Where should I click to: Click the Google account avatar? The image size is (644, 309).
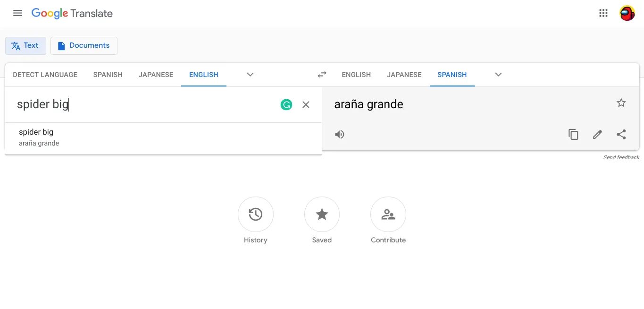pyautogui.click(x=627, y=13)
